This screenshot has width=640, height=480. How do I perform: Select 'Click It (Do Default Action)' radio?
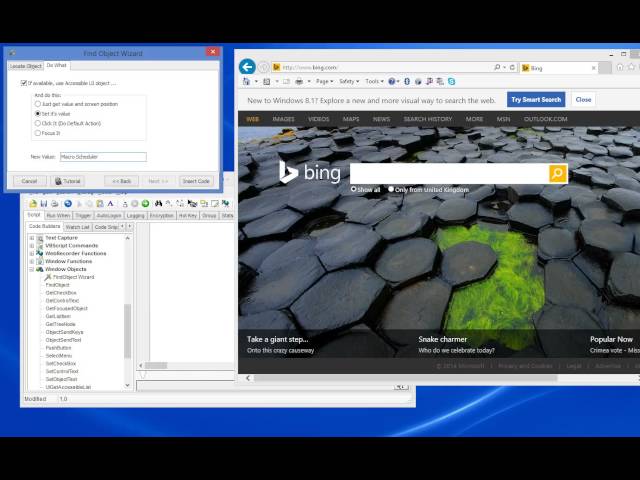(38, 123)
